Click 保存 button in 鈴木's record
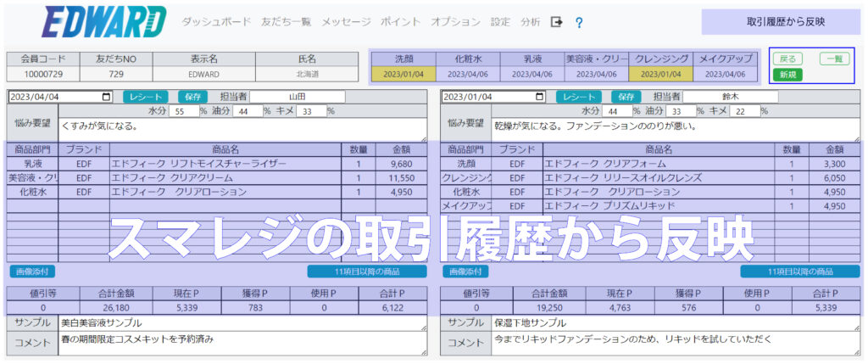868x364 pixels. coord(626,97)
